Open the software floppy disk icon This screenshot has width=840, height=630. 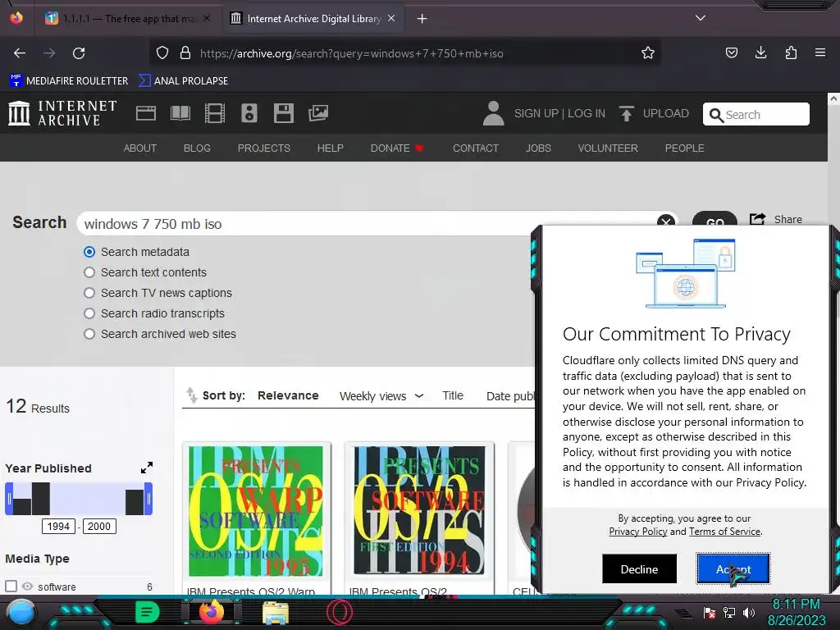(283, 113)
